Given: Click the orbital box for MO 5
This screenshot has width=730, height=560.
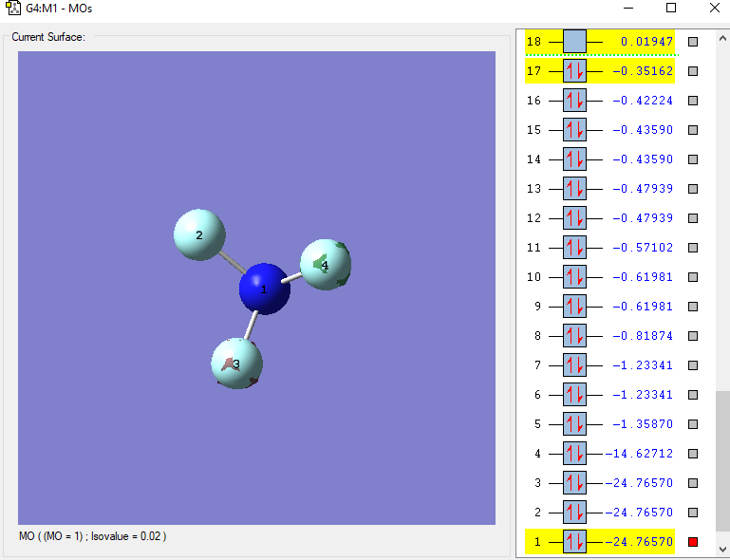Looking at the screenshot, I should 574,424.
